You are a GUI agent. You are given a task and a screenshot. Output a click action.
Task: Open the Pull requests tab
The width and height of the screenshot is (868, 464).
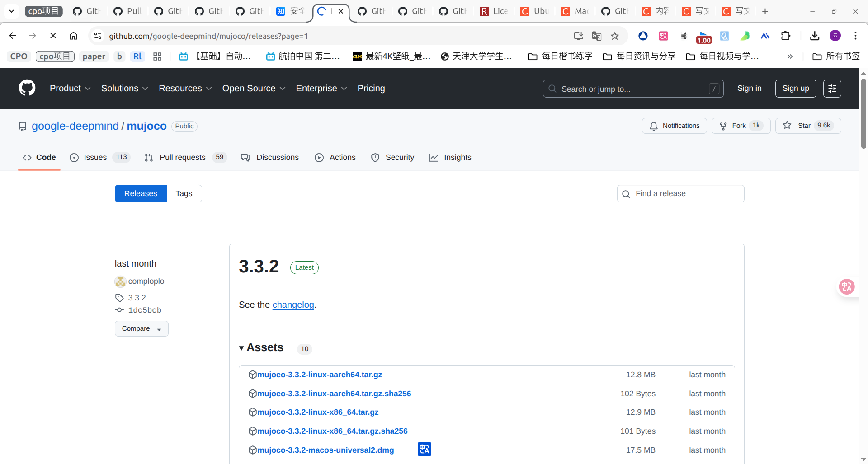tap(185, 157)
